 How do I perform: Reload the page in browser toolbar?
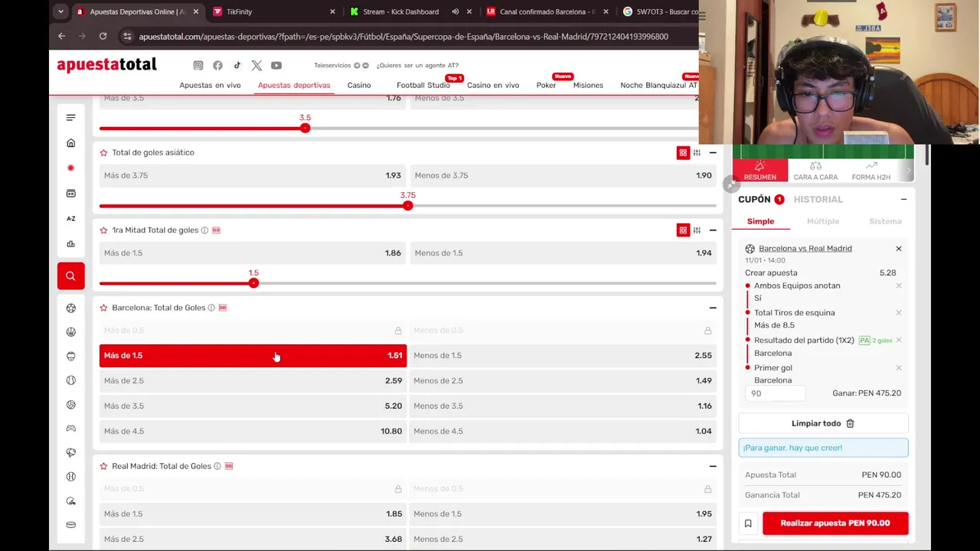103,36
